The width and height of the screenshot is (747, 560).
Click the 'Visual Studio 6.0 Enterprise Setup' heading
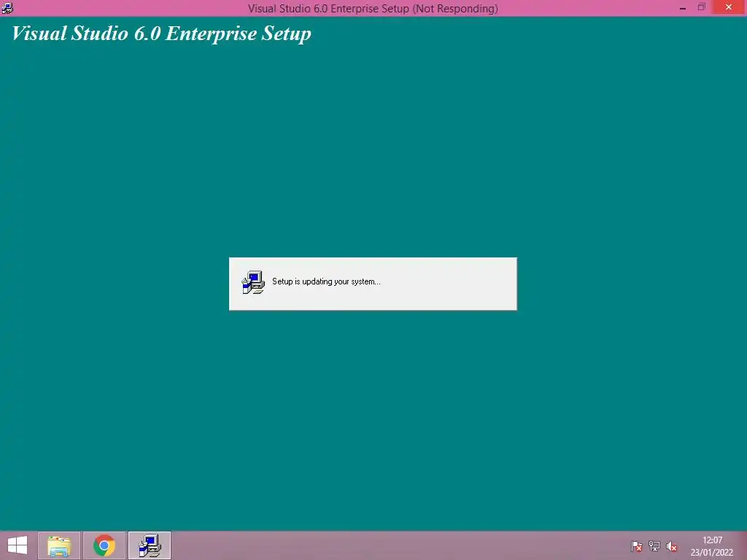click(x=161, y=34)
